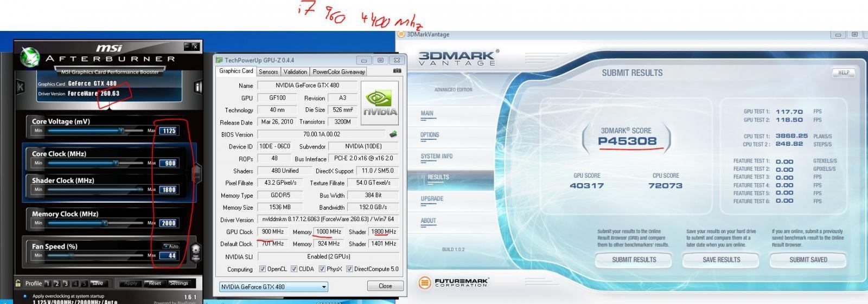Screen dimensions: 868x304
Task: Click the Fan Speed value field 44
Action: click(169, 255)
